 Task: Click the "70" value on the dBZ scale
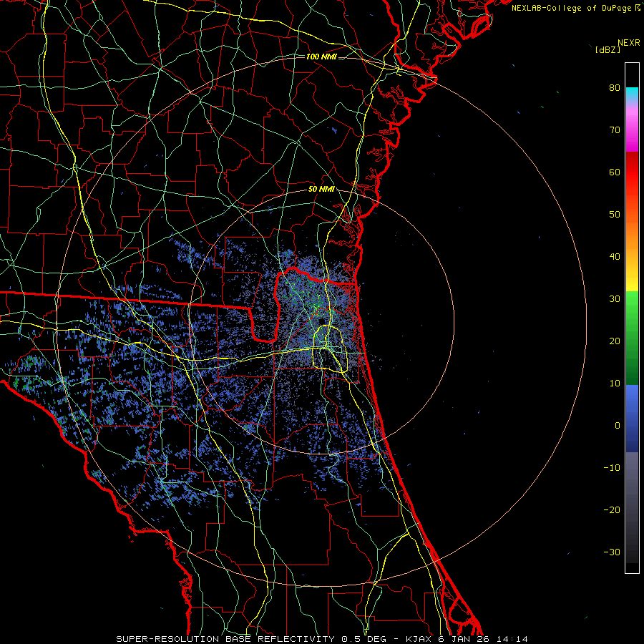pyautogui.click(x=615, y=130)
